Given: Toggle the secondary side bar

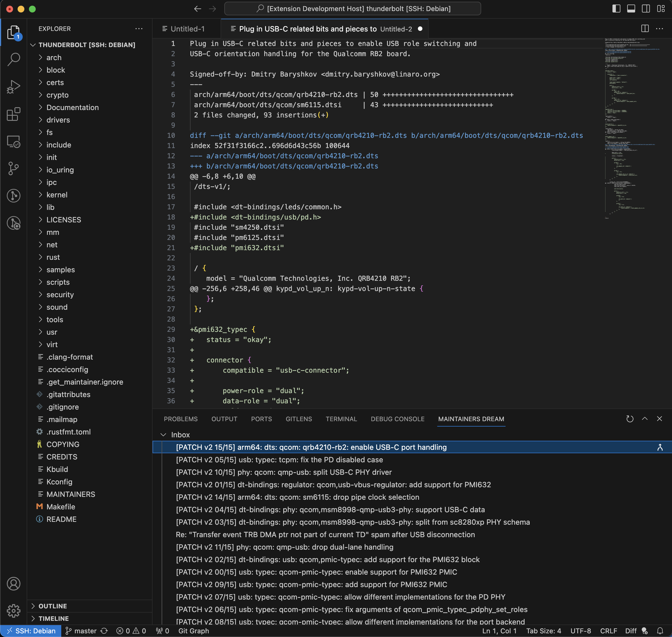Looking at the screenshot, I should tap(646, 9).
